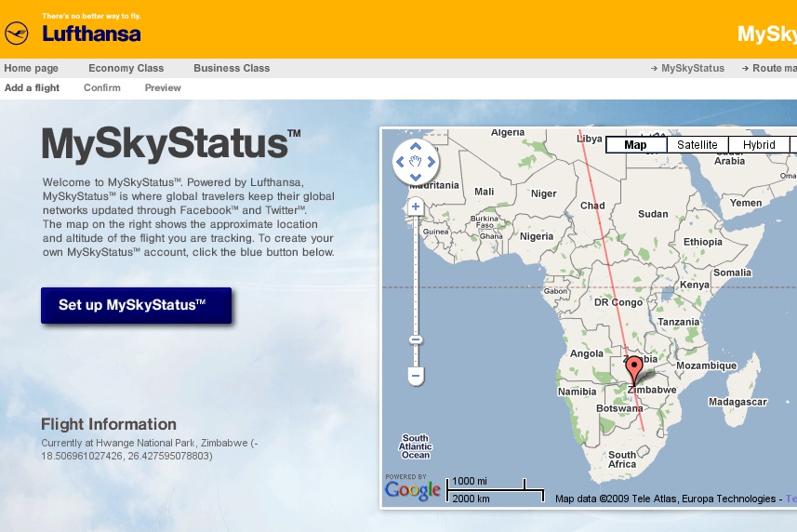Click the red flight location marker
The image size is (797, 532).
point(634,369)
